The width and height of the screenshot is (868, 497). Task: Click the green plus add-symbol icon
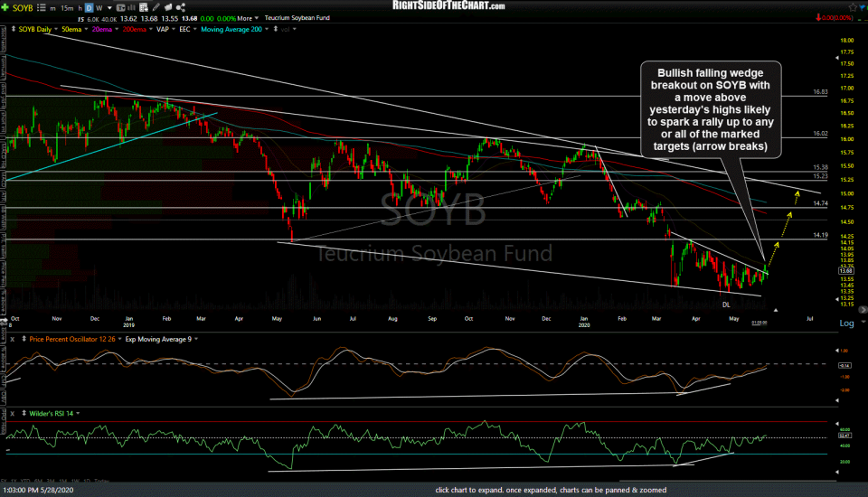coord(5,8)
